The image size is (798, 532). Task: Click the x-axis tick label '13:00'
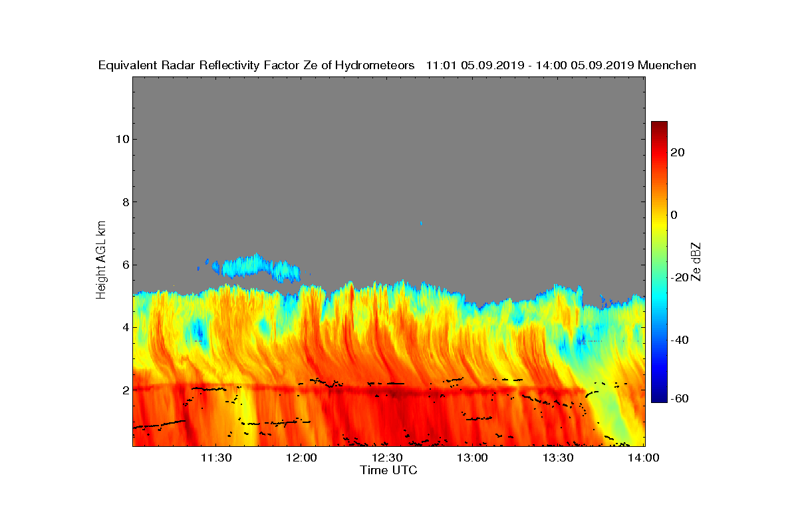click(473, 458)
